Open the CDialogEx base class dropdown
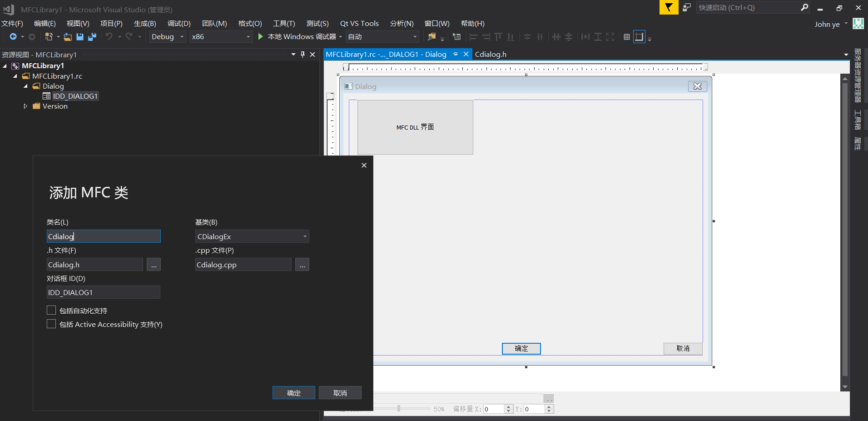The height and width of the screenshot is (421, 868). [305, 236]
